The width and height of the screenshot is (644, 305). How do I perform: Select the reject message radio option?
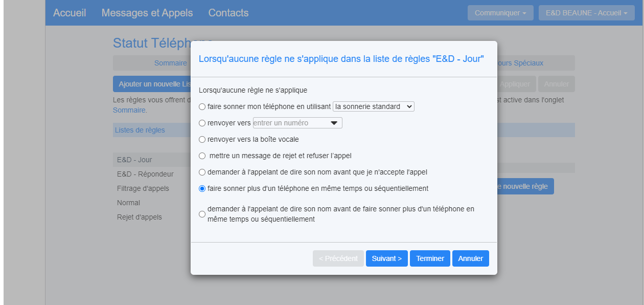(202, 156)
